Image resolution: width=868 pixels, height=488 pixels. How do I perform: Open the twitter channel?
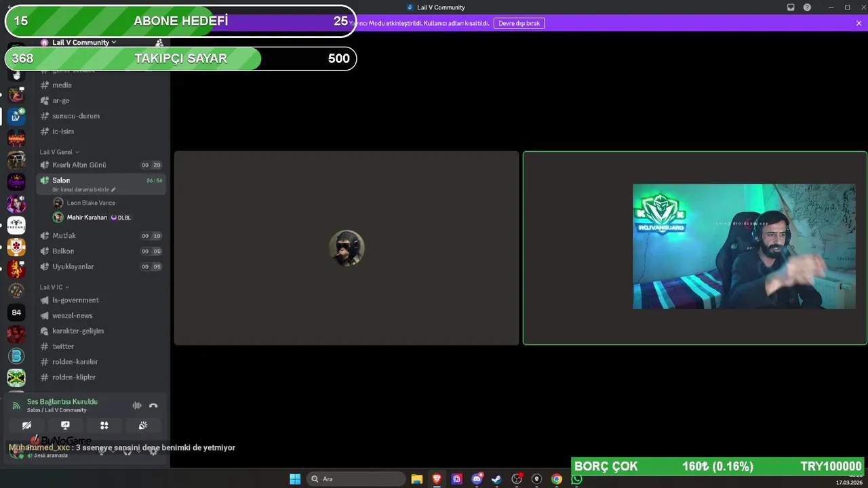click(x=100, y=346)
